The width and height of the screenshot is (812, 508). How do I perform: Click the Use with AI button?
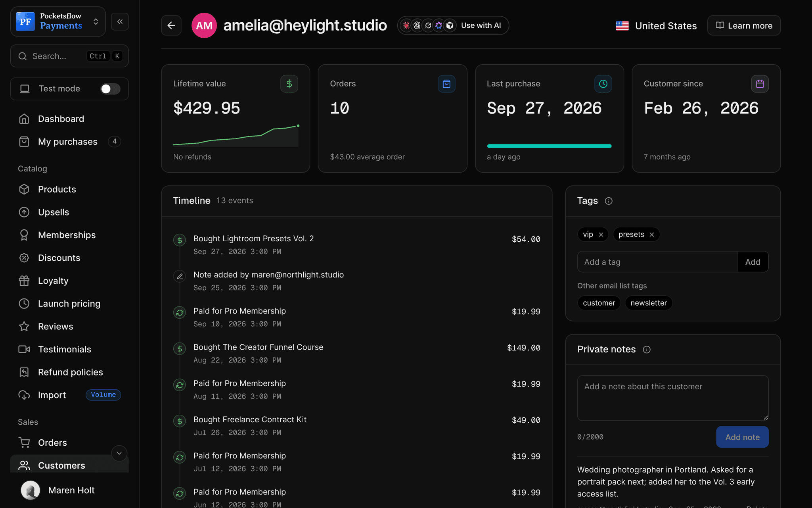(x=453, y=25)
